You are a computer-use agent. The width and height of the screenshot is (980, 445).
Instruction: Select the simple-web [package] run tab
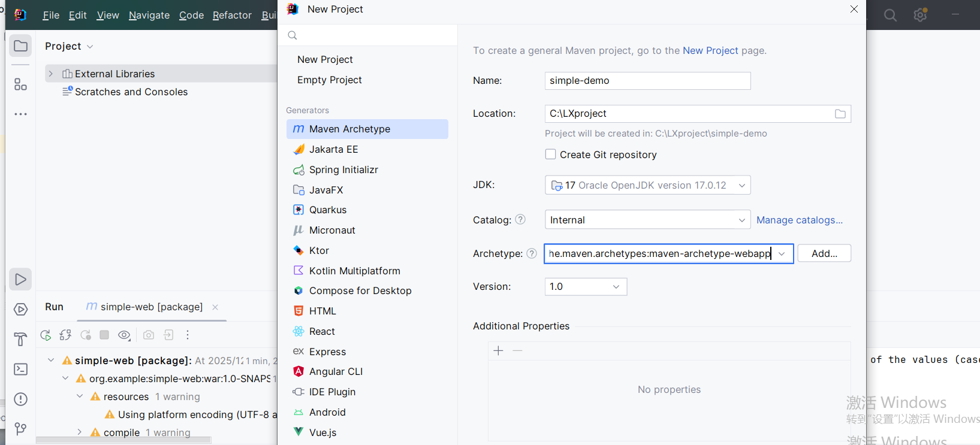151,307
